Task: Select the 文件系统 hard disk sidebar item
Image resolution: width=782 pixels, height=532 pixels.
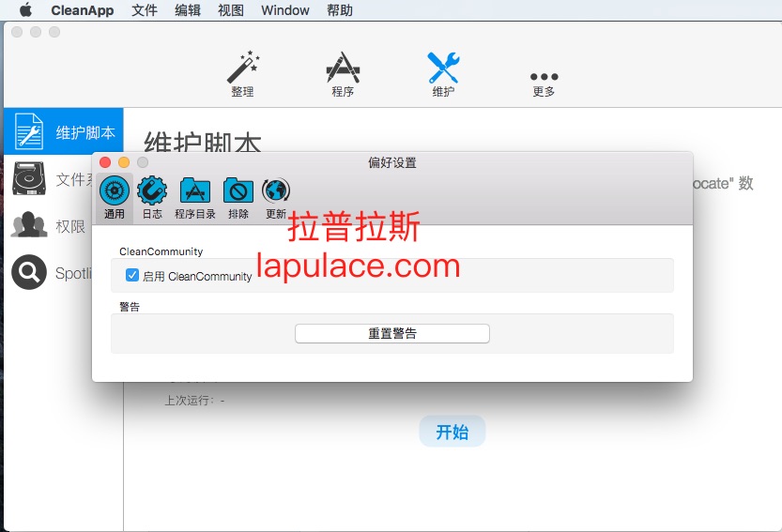Action: (x=49, y=178)
